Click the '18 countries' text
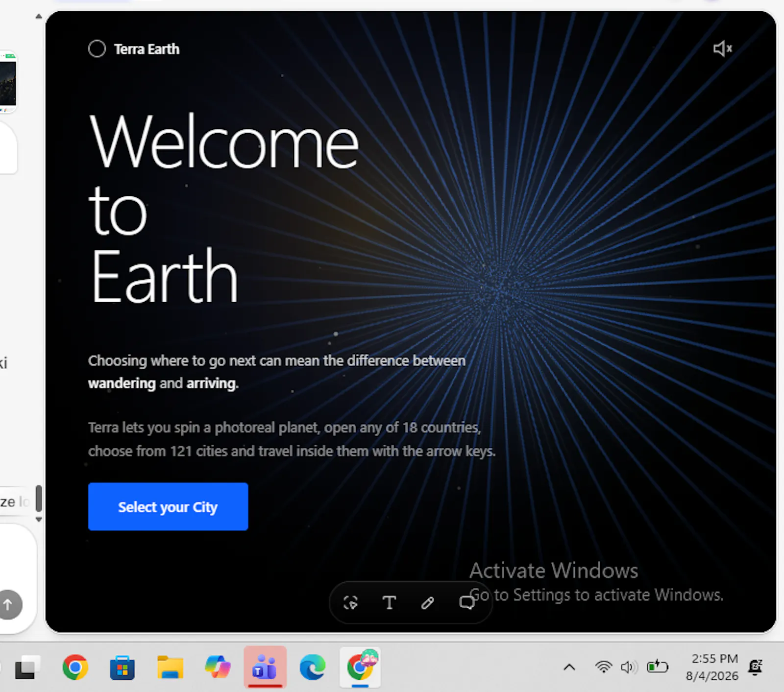 441,428
